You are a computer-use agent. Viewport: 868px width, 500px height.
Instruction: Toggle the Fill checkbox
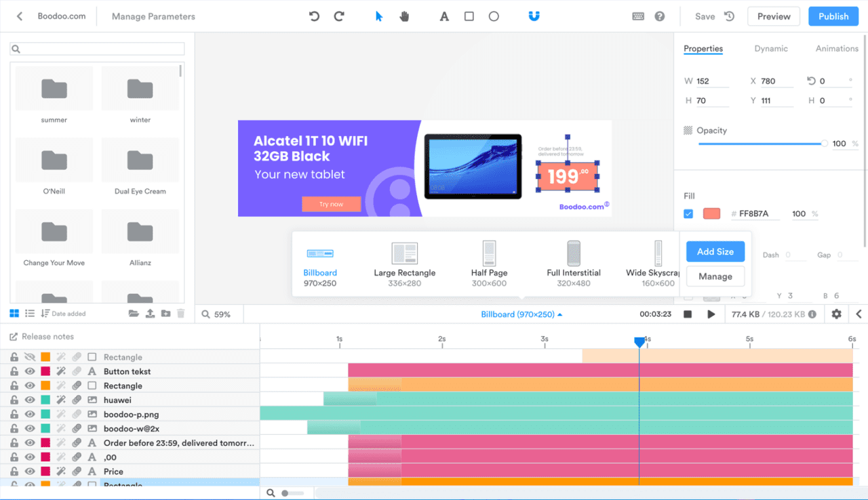pyautogui.click(x=688, y=213)
